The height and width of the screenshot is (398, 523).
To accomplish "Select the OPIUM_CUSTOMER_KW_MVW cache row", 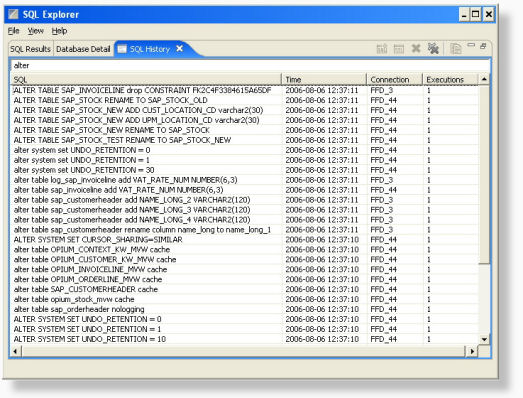I will [245, 260].
